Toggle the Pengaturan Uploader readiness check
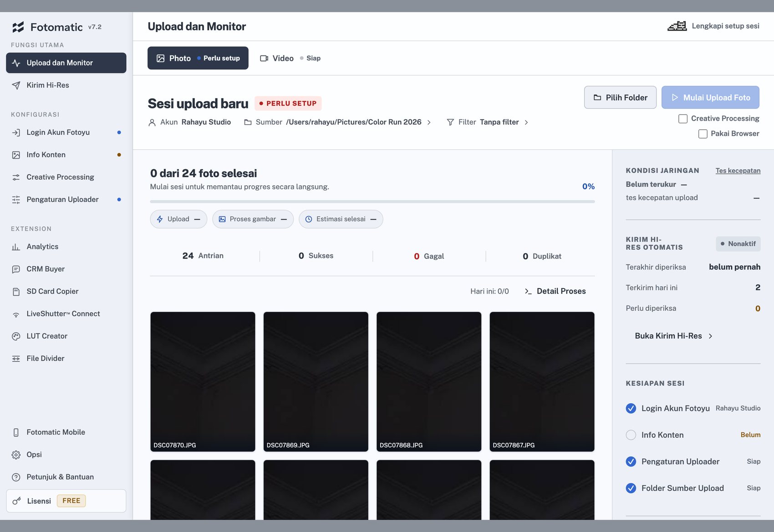The width and height of the screenshot is (774, 532). tap(631, 461)
